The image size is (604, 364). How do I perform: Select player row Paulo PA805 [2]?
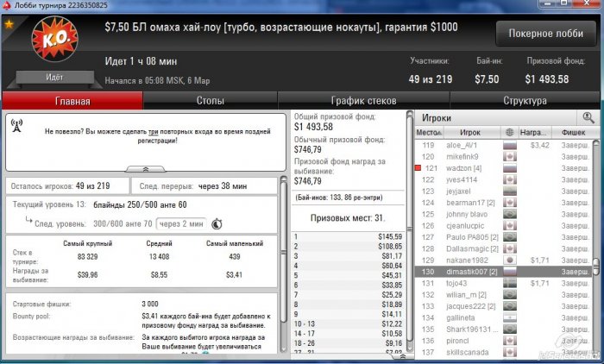(503, 237)
